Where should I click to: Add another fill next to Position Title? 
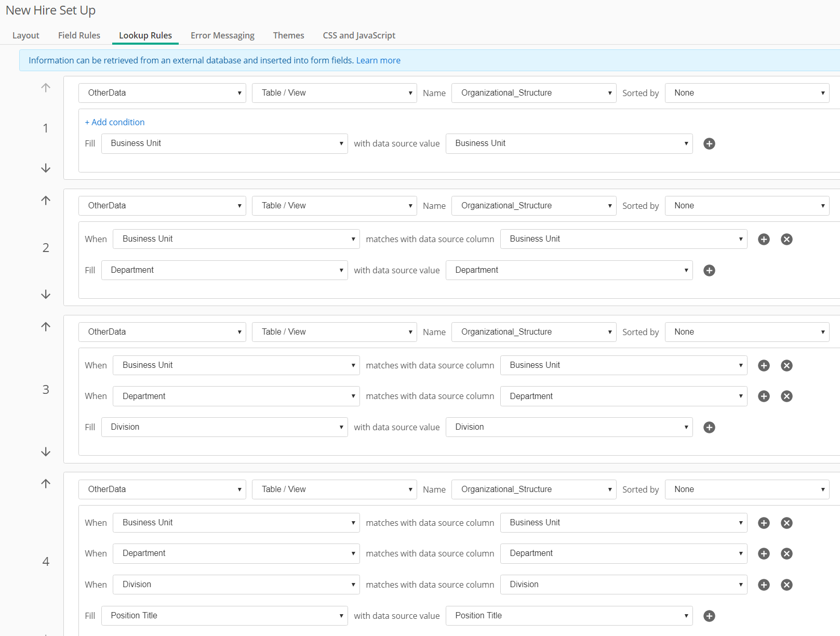pos(709,616)
